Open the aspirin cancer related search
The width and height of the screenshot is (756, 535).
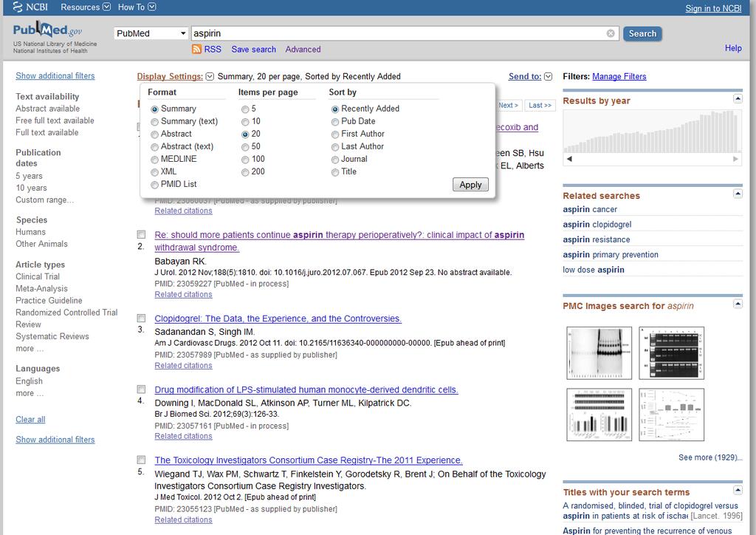tap(590, 209)
